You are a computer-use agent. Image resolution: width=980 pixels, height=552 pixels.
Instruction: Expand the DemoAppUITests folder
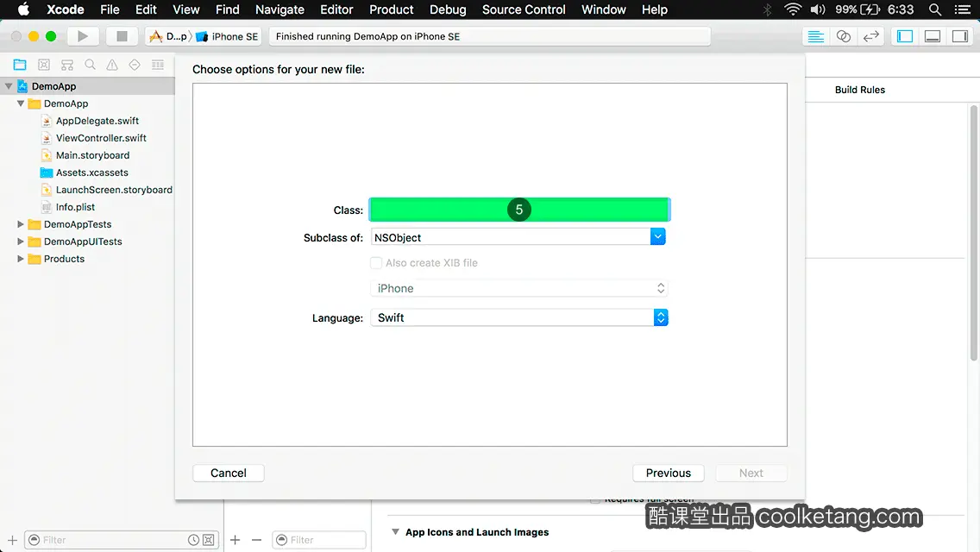21,241
